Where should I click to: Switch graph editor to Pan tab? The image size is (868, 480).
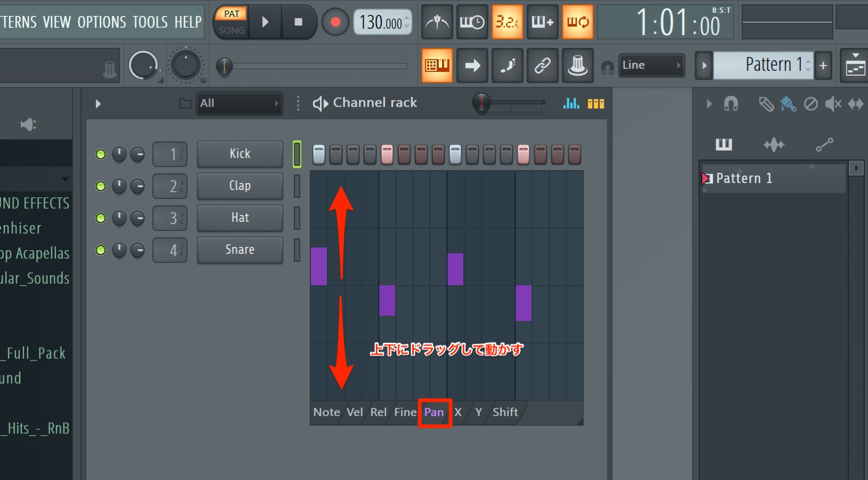point(434,412)
